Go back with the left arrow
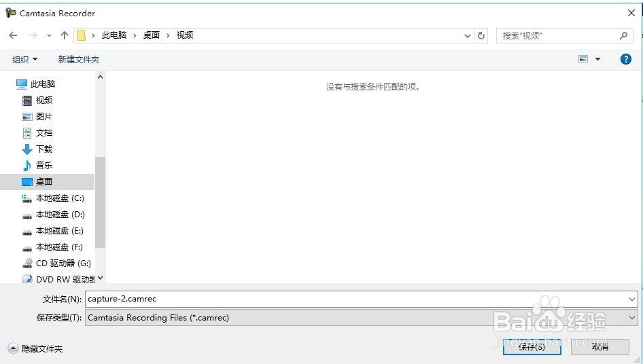The height and width of the screenshot is (364, 643). click(13, 36)
